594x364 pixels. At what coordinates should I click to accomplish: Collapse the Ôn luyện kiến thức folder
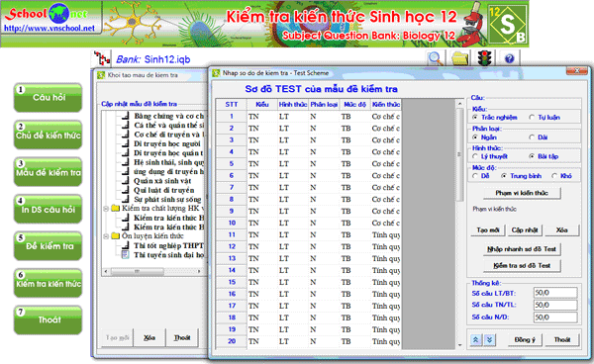pos(106,236)
